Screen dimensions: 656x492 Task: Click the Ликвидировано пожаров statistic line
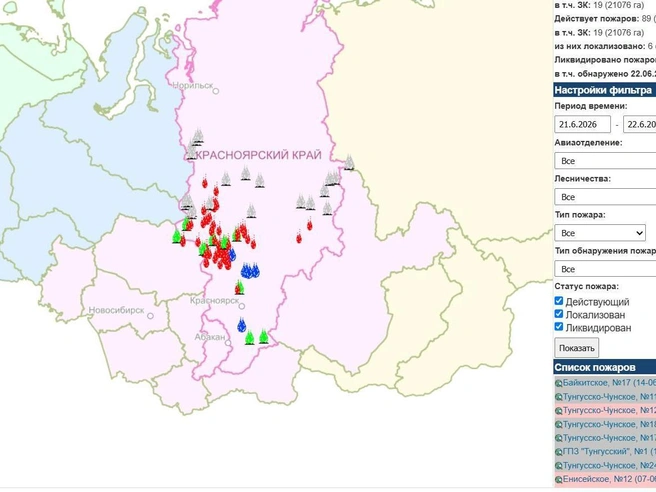[x=605, y=60]
